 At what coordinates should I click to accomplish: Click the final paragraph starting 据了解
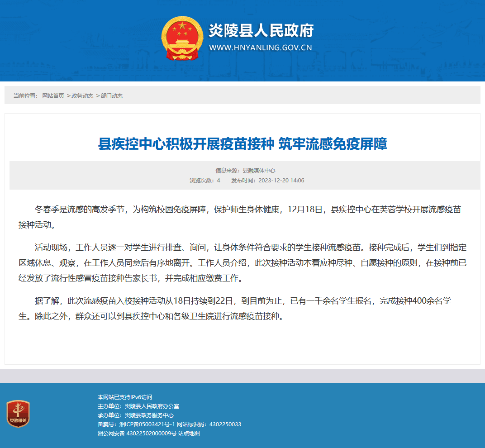pos(235,308)
